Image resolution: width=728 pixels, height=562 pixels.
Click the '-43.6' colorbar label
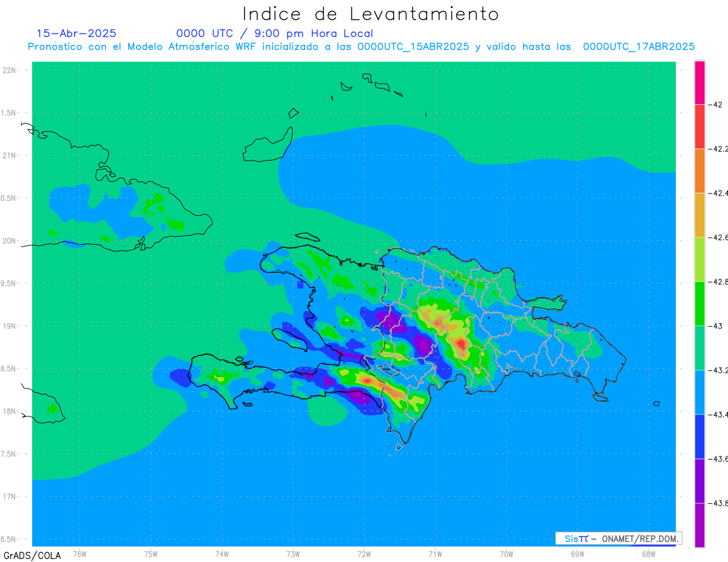point(718,458)
